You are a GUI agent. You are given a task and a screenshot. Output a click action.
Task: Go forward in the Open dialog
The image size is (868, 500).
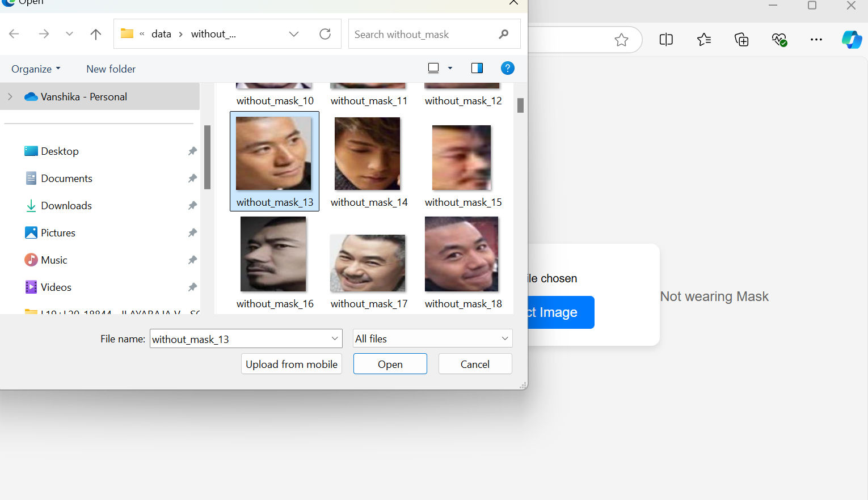(x=44, y=34)
